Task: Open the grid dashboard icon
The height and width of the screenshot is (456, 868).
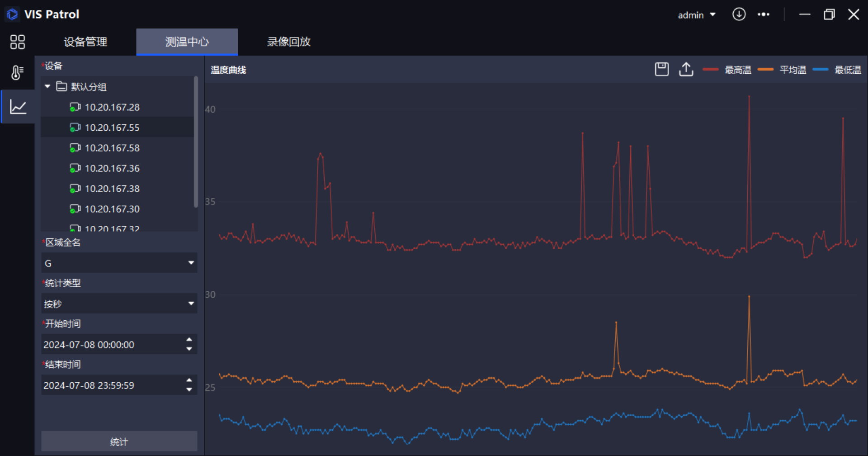Action: [17, 42]
